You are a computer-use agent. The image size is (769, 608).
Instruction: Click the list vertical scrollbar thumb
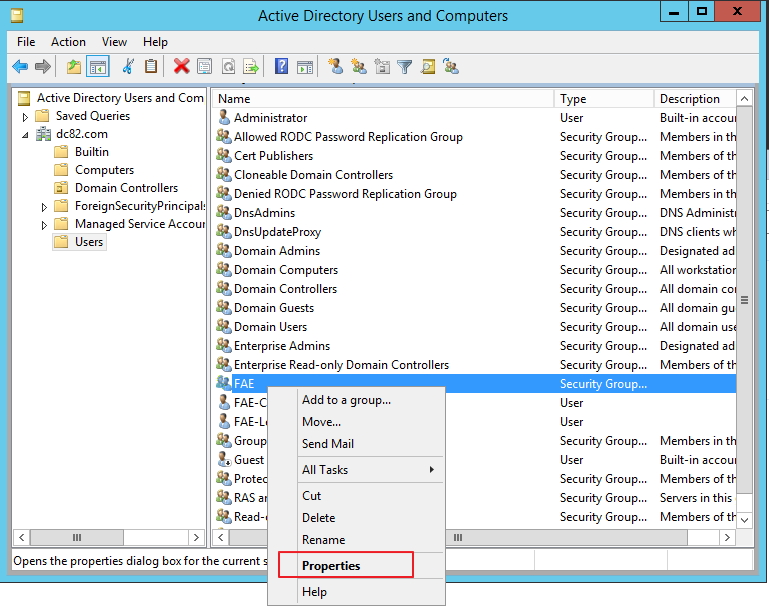(x=744, y=300)
